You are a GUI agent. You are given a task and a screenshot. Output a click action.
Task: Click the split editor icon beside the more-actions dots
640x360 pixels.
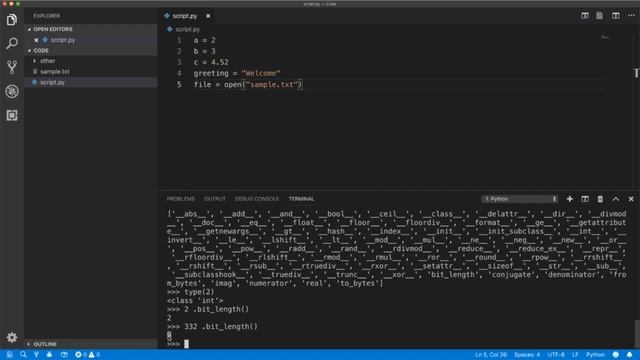(x=616, y=16)
